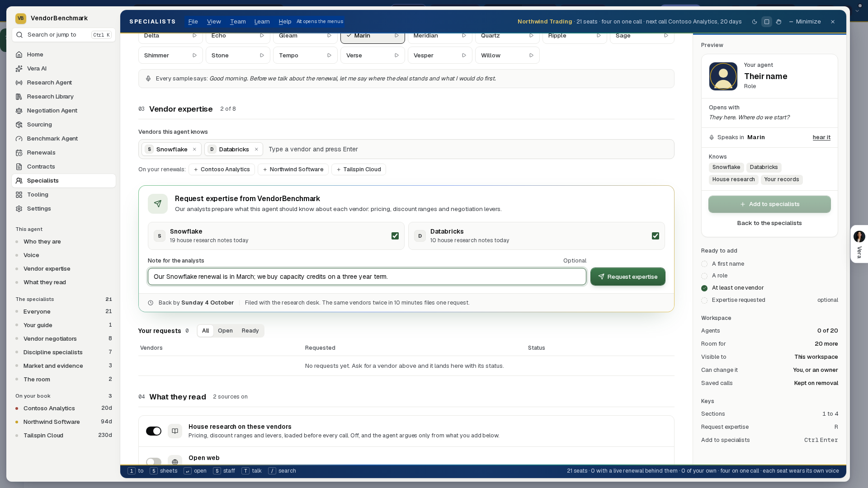Play the Willow voice sample
Screen dimensions: 868x488
pos(531,56)
